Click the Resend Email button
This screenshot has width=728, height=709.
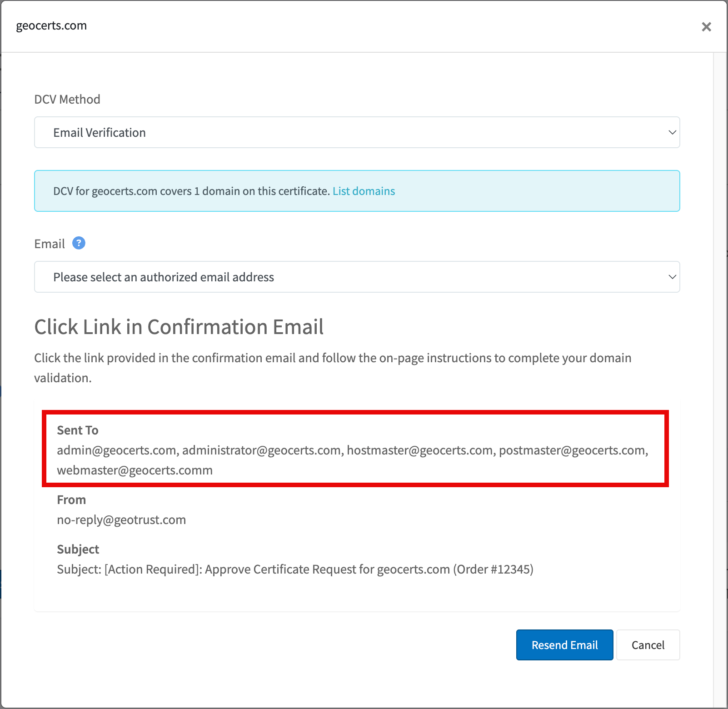click(564, 645)
